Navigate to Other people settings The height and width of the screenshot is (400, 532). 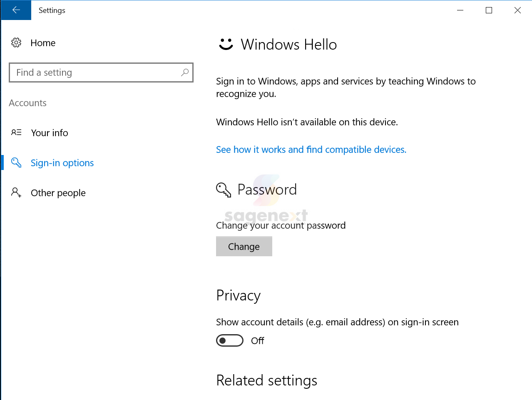[58, 192]
